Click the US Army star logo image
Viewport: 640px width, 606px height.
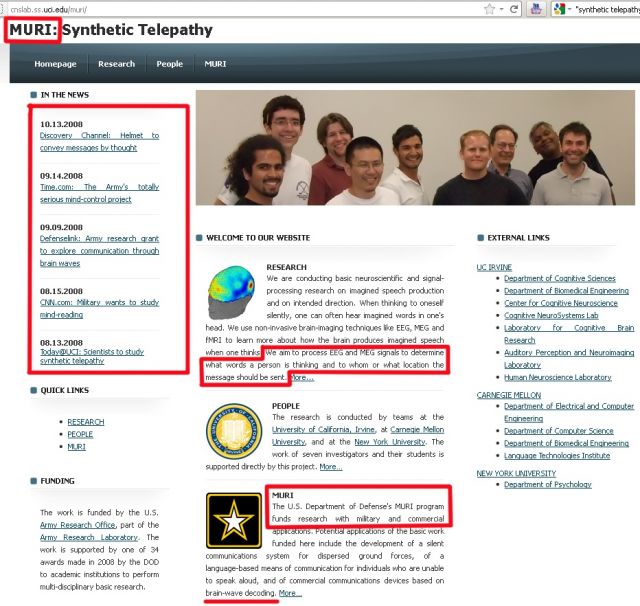click(234, 520)
